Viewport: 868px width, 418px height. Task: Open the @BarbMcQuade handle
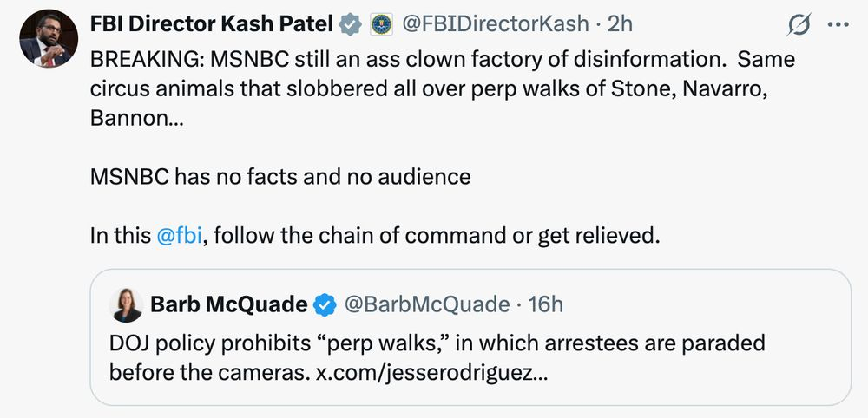(x=426, y=304)
